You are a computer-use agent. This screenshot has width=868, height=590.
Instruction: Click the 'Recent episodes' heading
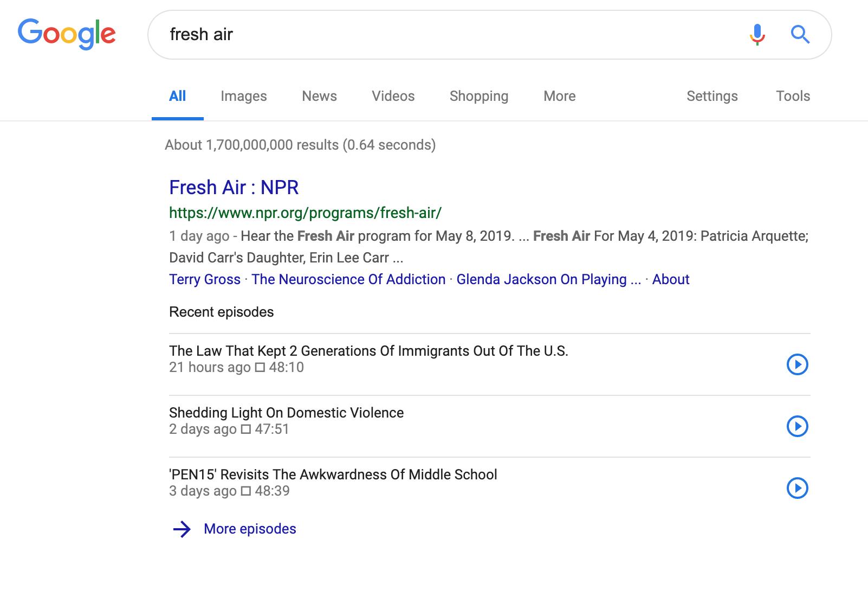click(x=222, y=312)
